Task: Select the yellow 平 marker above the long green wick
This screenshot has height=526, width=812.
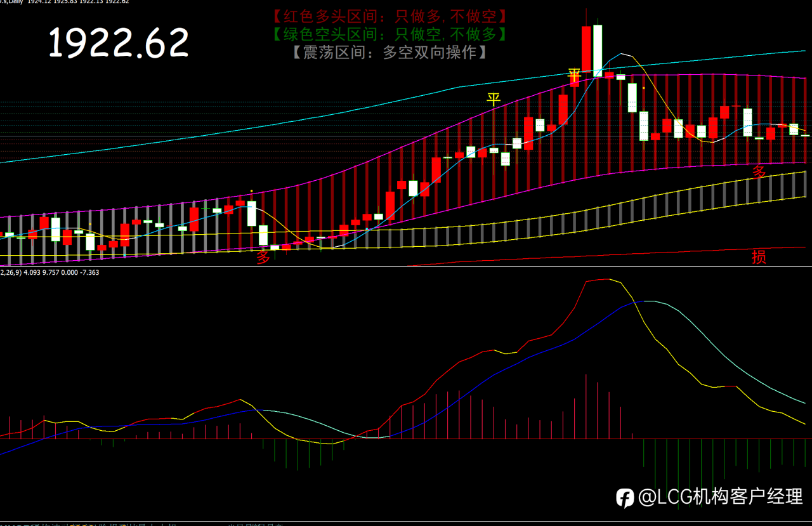Action: click(x=494, y=99)
